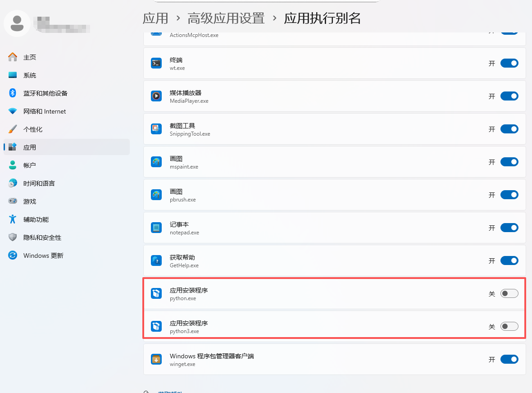Viewport: 532px width, 393px height.
Task: Turn off the notepad.exe alias toggle
Action: pyautogui.click(x=509, y=228)
